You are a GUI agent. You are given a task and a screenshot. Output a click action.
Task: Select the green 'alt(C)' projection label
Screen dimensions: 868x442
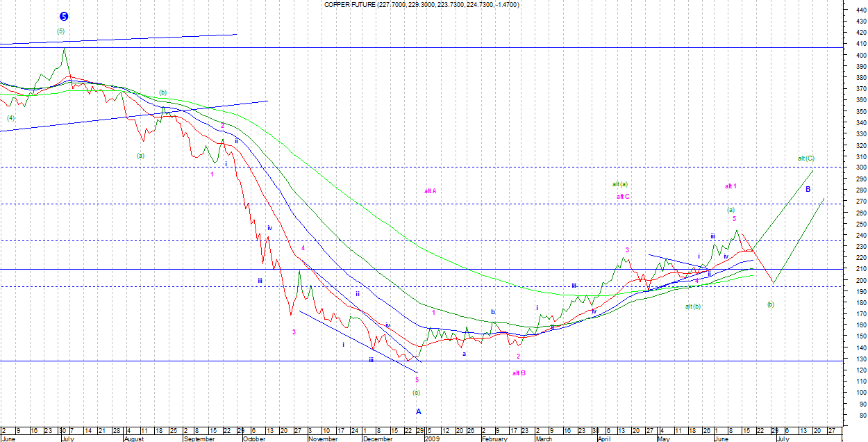[x=806, y=158]
